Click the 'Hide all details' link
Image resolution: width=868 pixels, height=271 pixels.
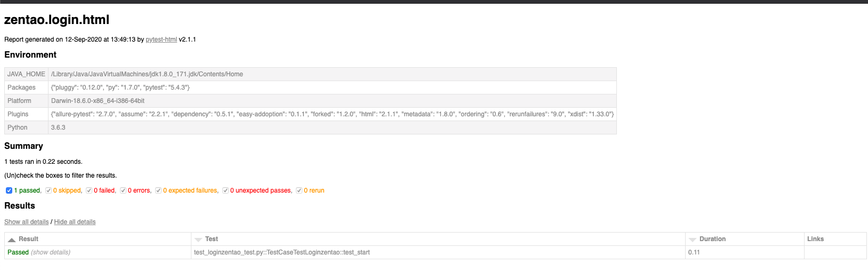tap(75, 222)
